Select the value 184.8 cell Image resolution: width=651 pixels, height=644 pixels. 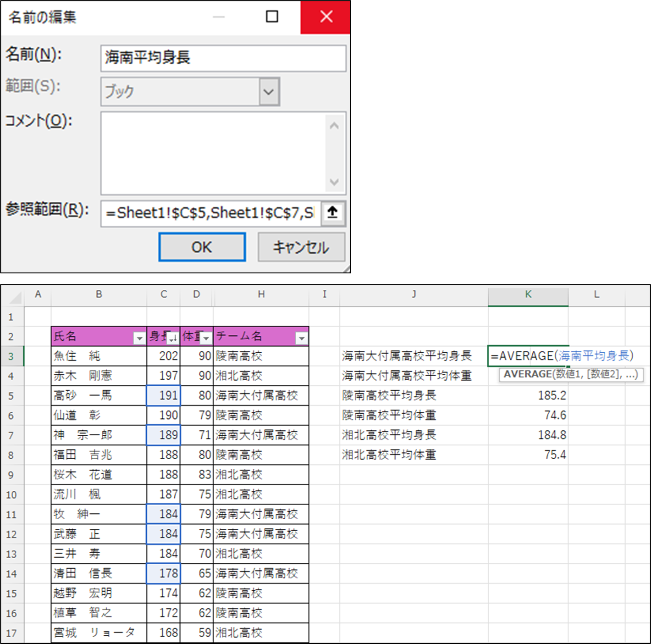point(528,435)
